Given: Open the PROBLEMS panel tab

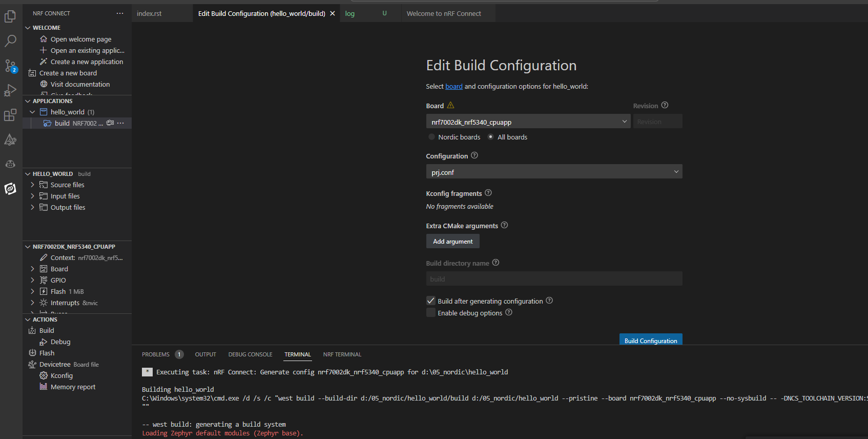Looking at the screenshot, I should [156, 354].
